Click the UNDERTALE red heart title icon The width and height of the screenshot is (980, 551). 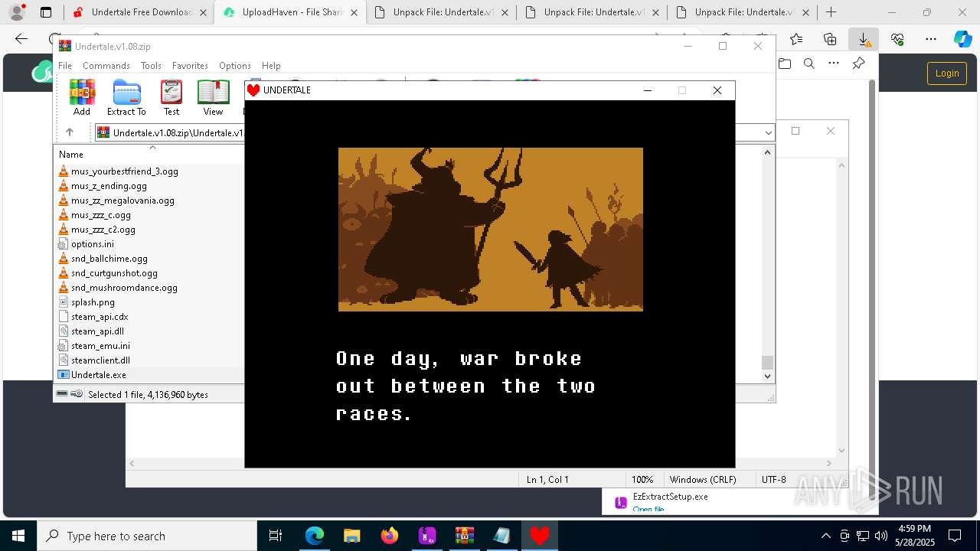click(x=253, y=90)
